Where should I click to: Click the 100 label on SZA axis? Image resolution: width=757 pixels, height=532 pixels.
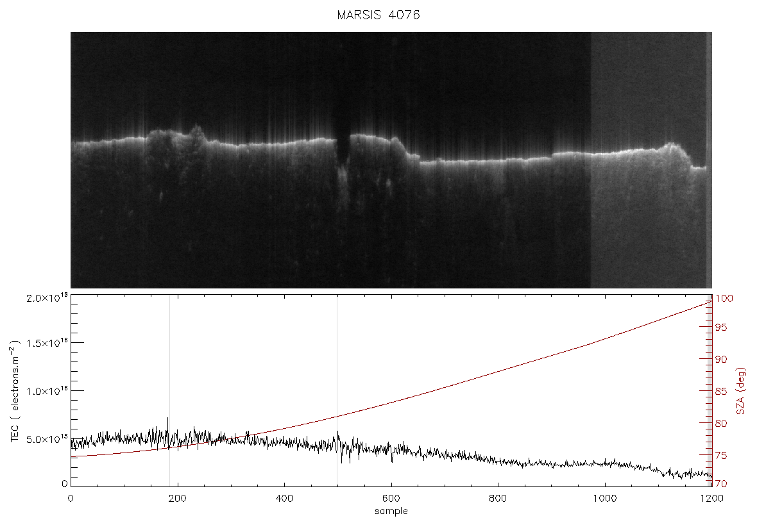(x=724, y=299)
